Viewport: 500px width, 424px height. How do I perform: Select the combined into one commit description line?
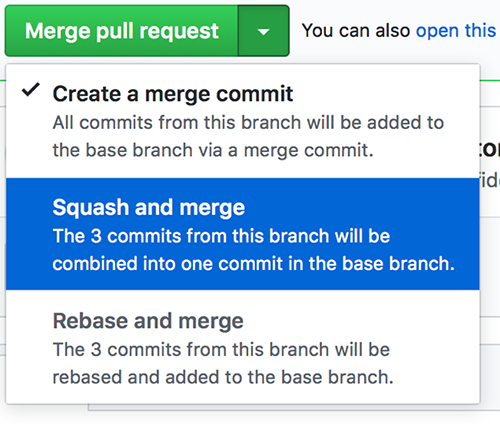(254, 264)
